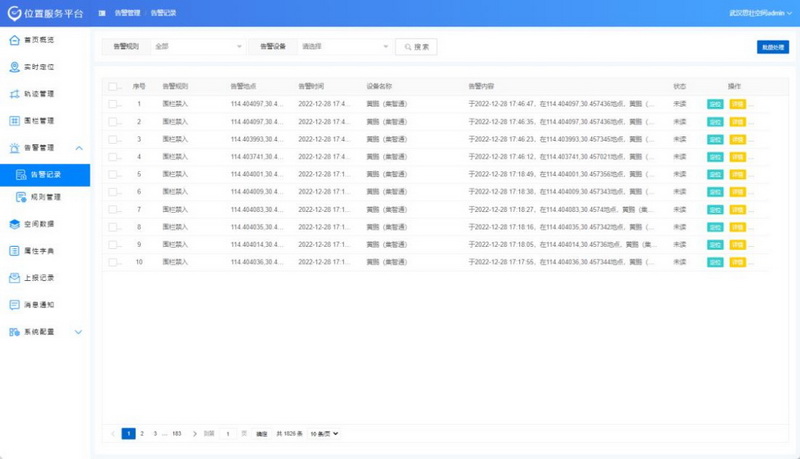
Task: Click the page number input in pagination
Action: tap(228, 434)
